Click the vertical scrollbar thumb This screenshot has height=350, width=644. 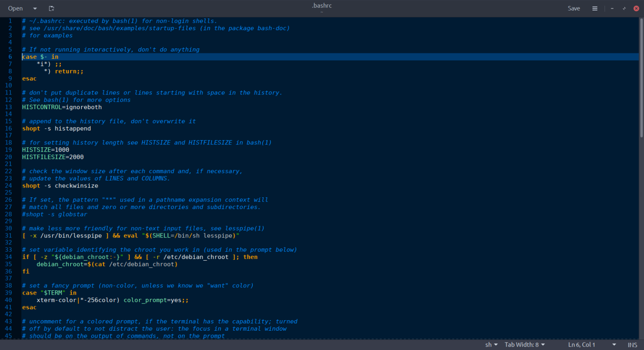tap(641, 78)
